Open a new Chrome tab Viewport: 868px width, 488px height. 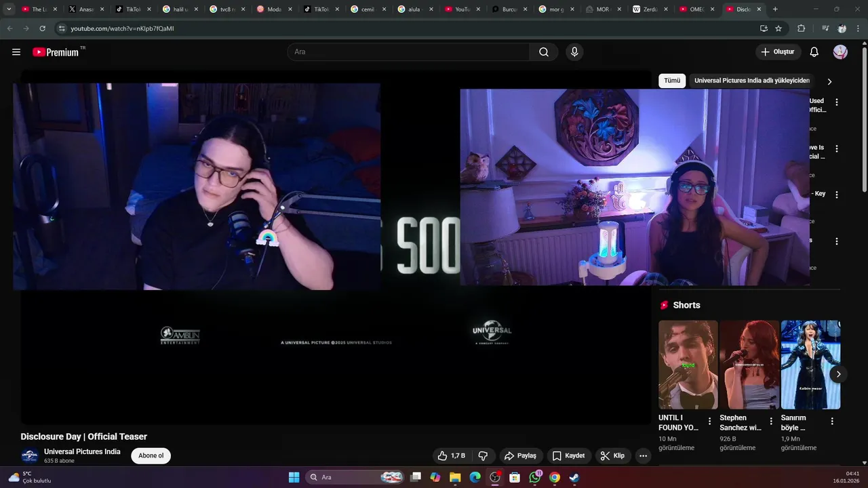(775, 9)
